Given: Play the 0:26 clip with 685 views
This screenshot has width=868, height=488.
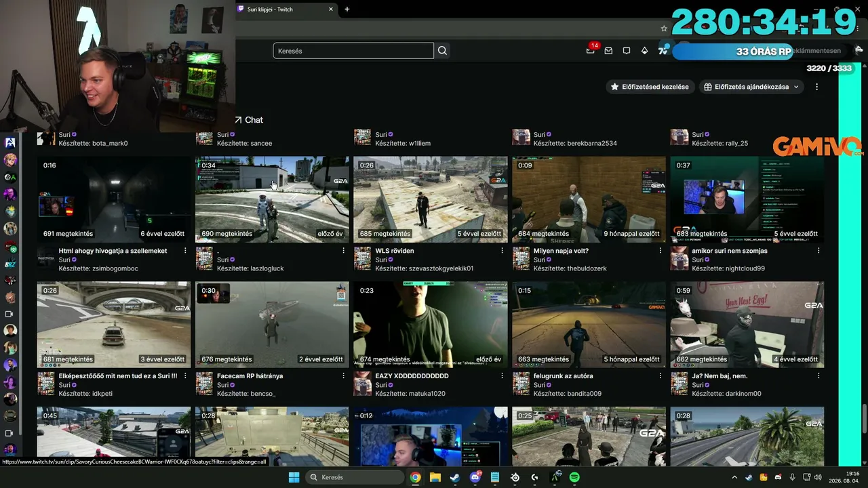Looking at the screenshot, I should tap(431, 199).
